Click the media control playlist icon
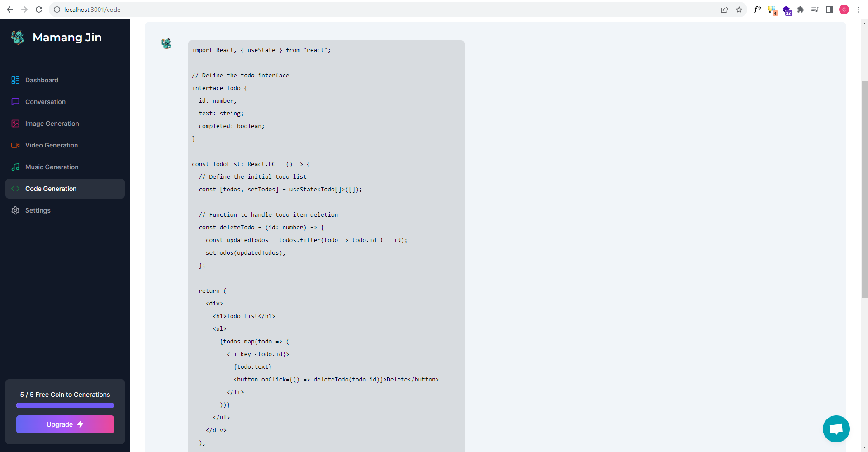Viewport: 868px width, 452px height. [x=815, y=10]
